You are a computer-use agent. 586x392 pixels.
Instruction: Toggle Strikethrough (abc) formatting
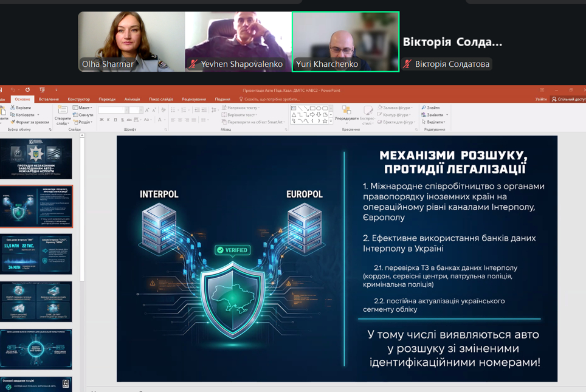[x=129, y=120]
